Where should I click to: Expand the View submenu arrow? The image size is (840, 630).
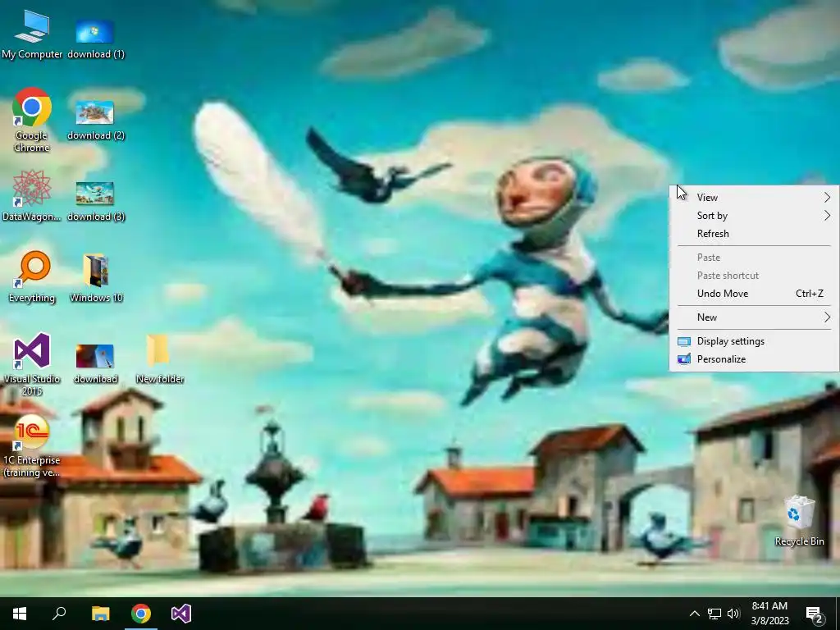pos(827,198)
